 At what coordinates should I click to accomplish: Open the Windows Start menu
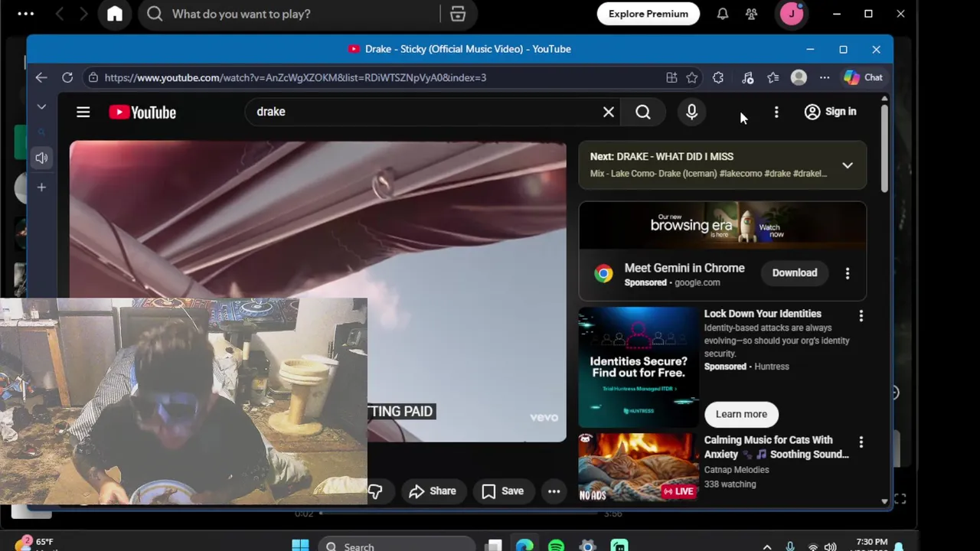(300, 546)
